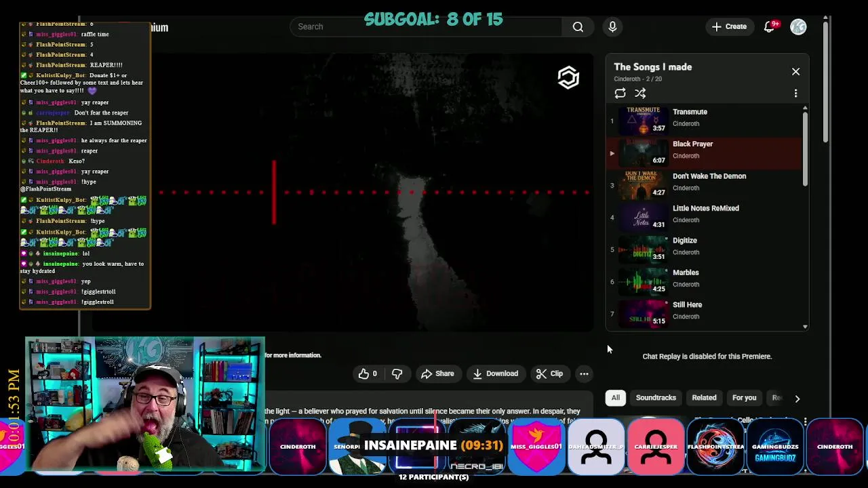Screen dimensions: 868x488
Task: Click the page vertical scrollbar
Action: (826, 81)
